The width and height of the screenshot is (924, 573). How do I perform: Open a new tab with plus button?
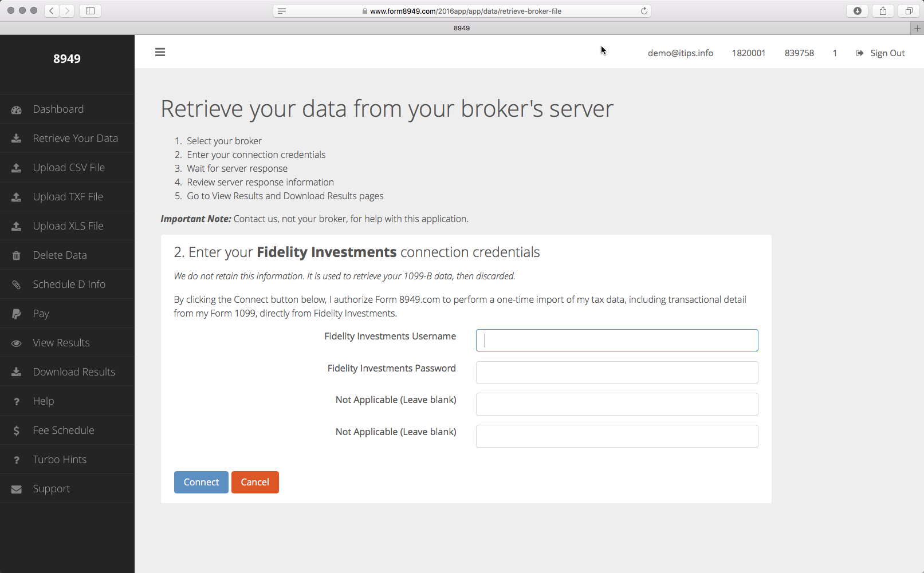[917, 28]
